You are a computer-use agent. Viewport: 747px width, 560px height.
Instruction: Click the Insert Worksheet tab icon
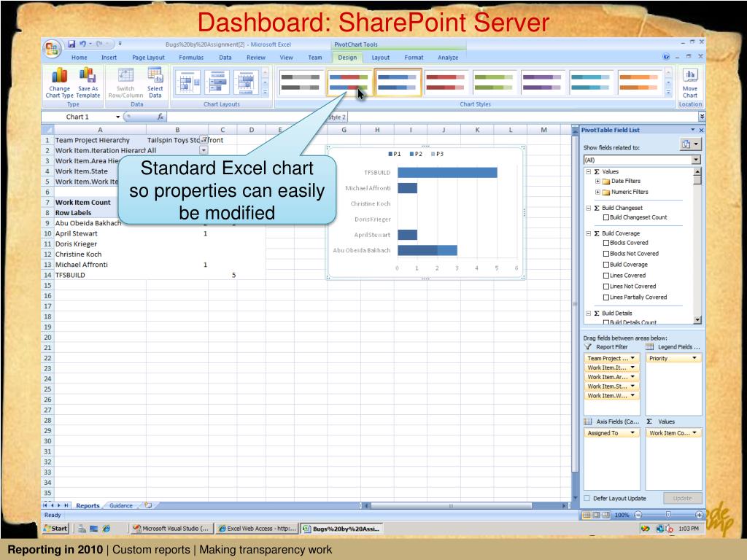pos(148,505)
